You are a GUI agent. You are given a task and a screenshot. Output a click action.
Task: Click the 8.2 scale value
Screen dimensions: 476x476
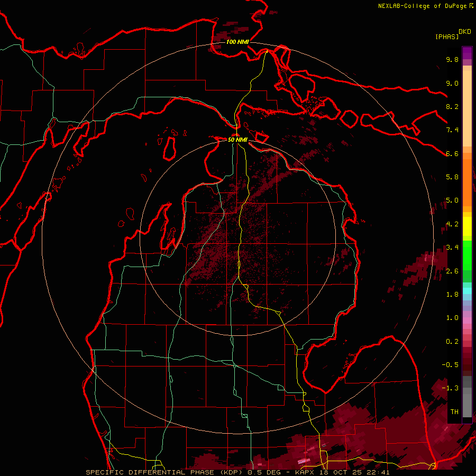(x=452, y=106)
